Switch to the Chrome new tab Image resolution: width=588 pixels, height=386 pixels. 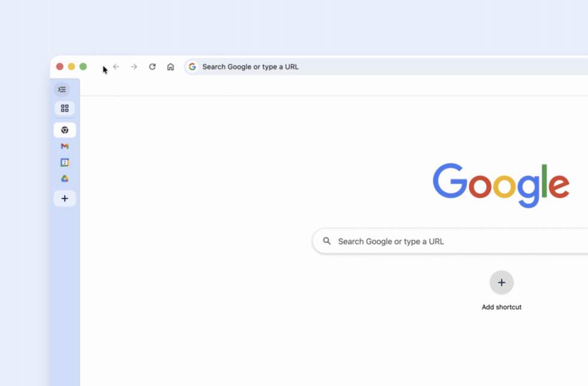(65, 130)
